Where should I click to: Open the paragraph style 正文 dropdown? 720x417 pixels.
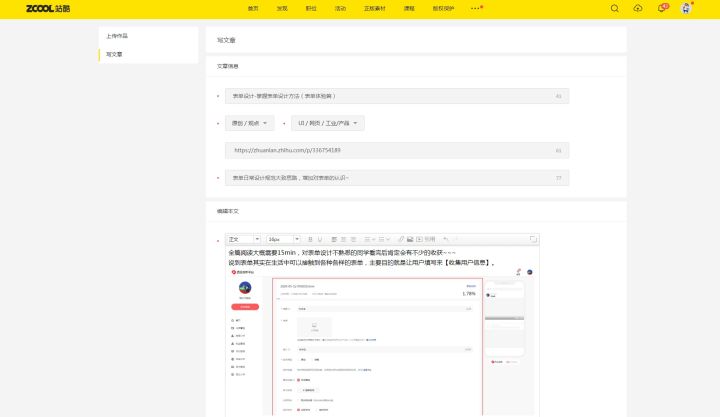(x=243, y=239)
